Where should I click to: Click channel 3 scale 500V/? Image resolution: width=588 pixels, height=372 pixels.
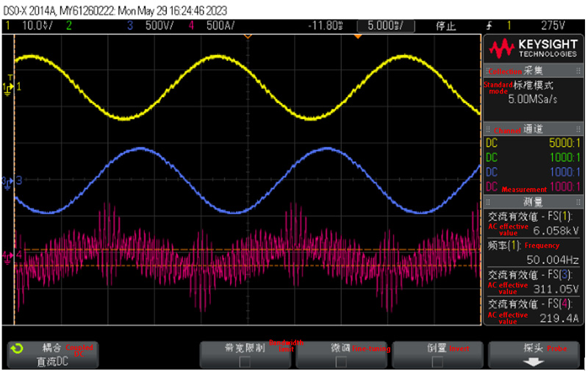pyautogui.click(x=159, y=26)
